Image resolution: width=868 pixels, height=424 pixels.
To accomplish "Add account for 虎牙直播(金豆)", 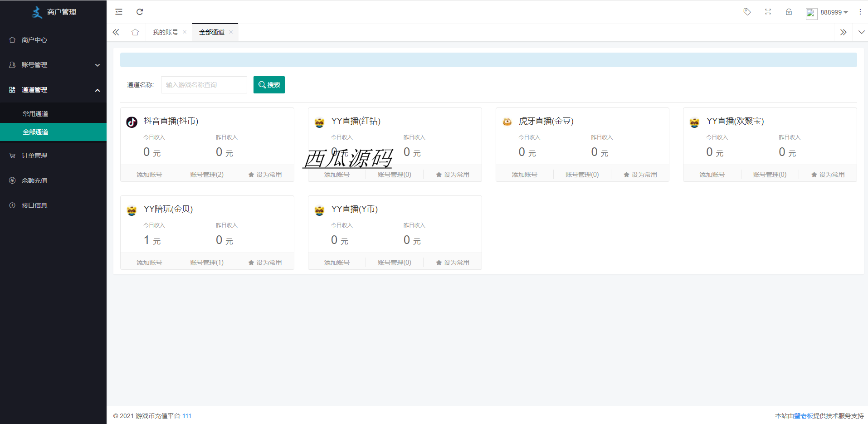I will (525, 175).
